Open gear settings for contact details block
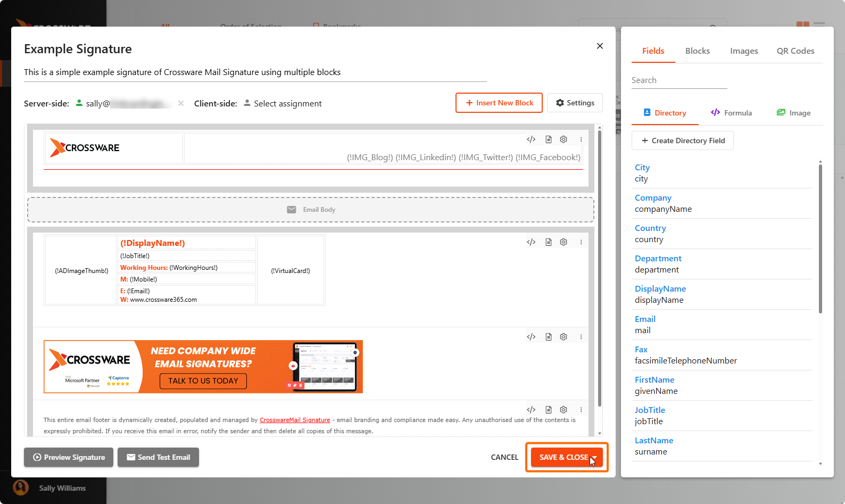The height and width of the screenshot is (504, 845). pos(564,242)
